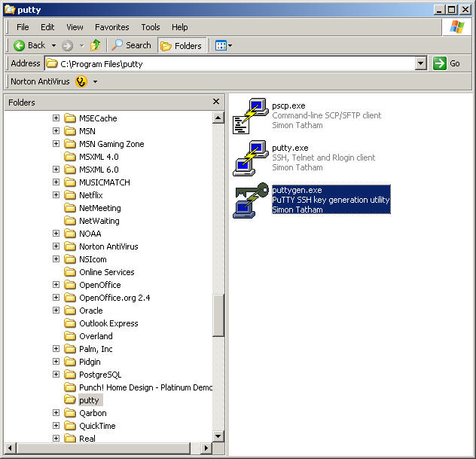Open the File menu
Viewport: 476px width, 459px height.
click(23, 27)
